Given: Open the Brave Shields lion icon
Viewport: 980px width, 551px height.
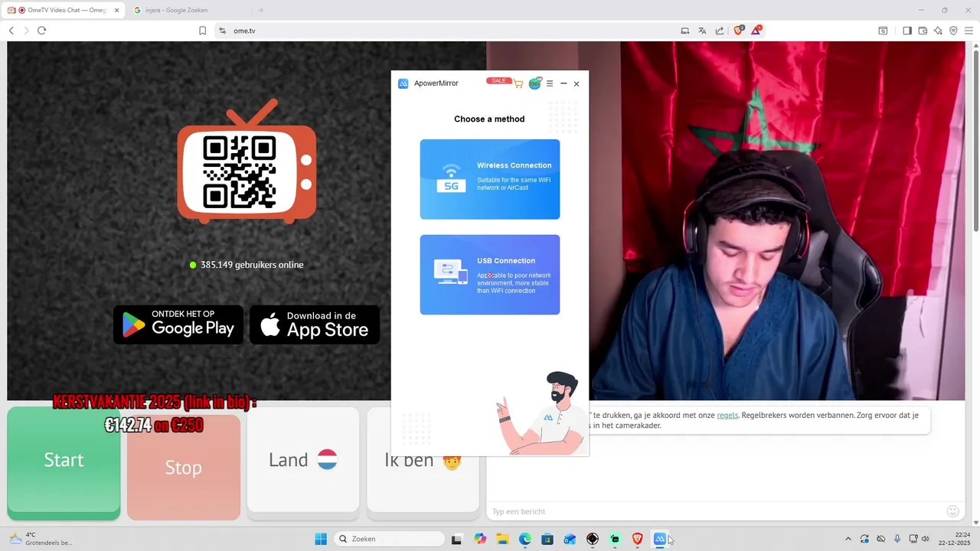Looking at the screenshot, I should 739,31.
